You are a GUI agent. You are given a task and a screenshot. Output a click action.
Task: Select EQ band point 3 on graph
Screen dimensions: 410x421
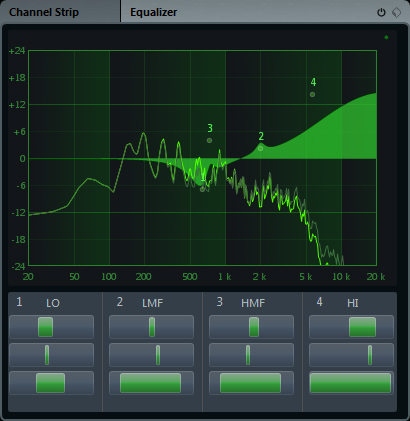(x=209, y=140)
